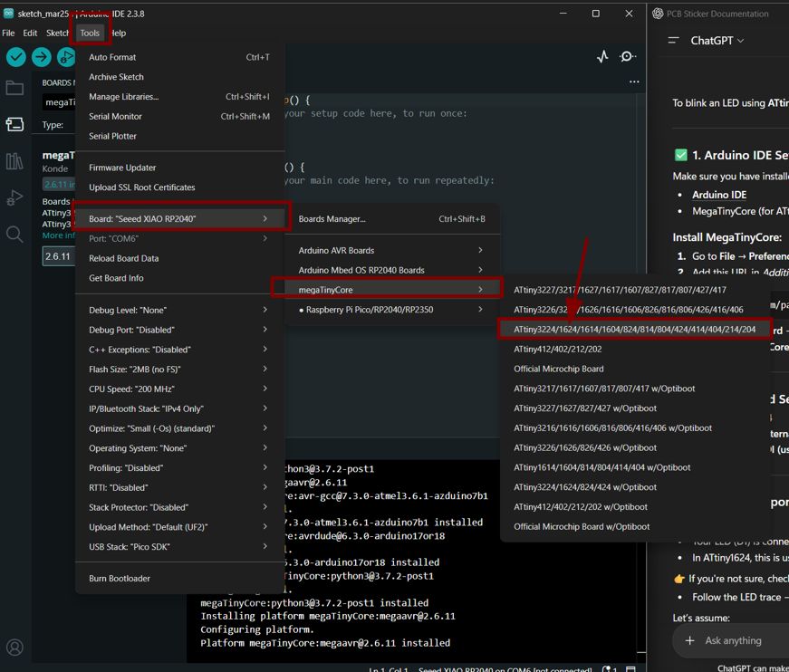This screenshot has height=672, width=789.
Task: Expand Profiling: Disabled submenu
Action: pos(179,468)
